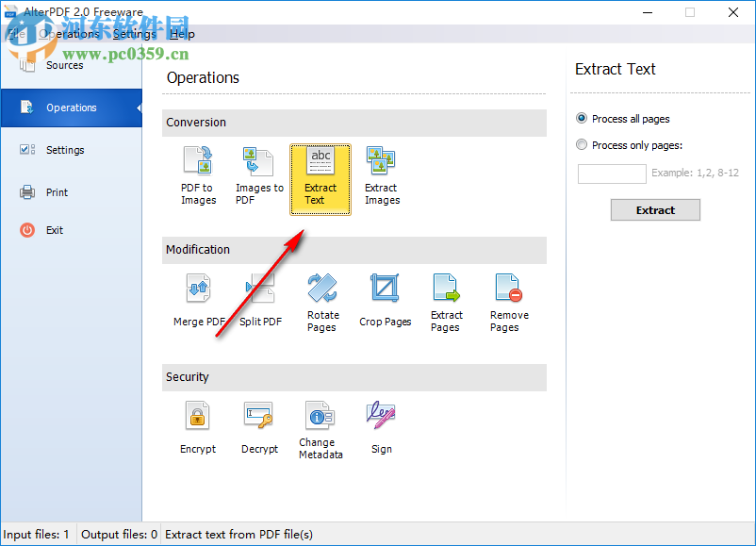Click the Modification section header

click(x=353, y=250)
